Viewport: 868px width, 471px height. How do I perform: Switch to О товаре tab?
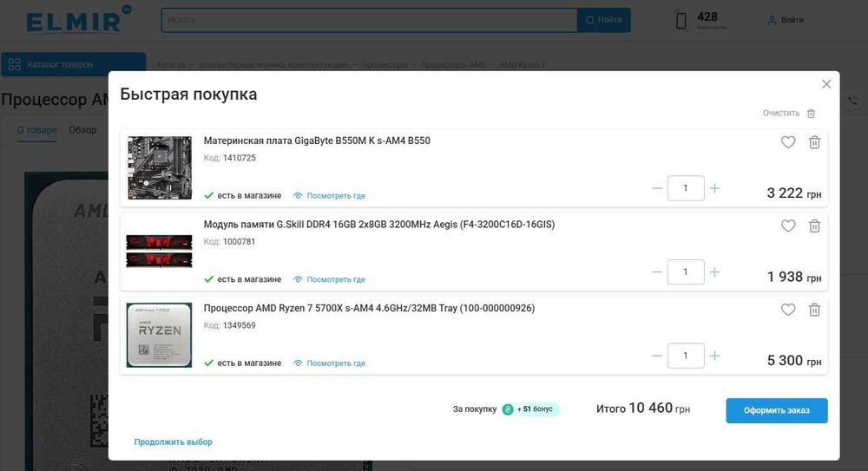point(36,129)
